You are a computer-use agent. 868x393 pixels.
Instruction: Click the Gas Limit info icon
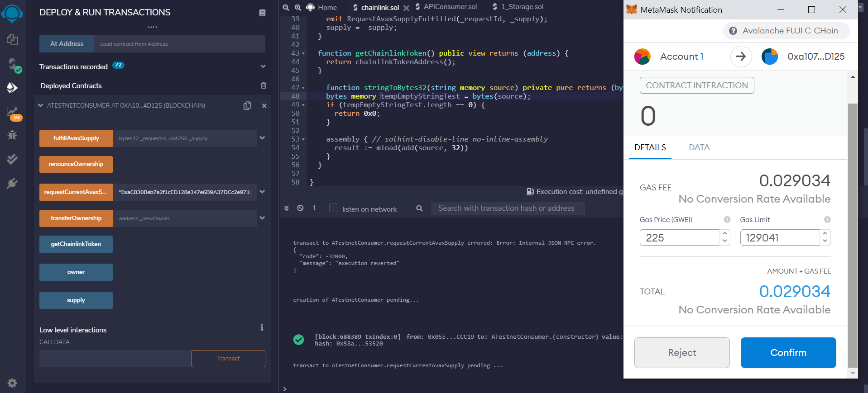tap(827, 219)
